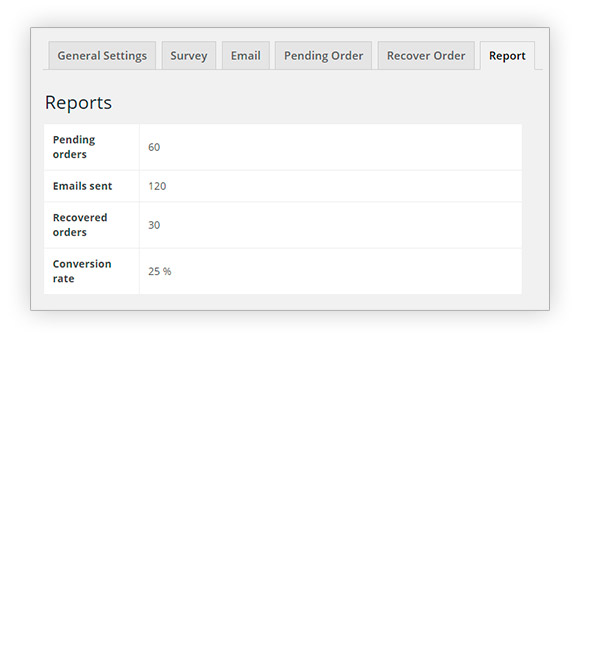
Task: Select the Email tab
Action: pyautogui.click(x=245, y=56)
